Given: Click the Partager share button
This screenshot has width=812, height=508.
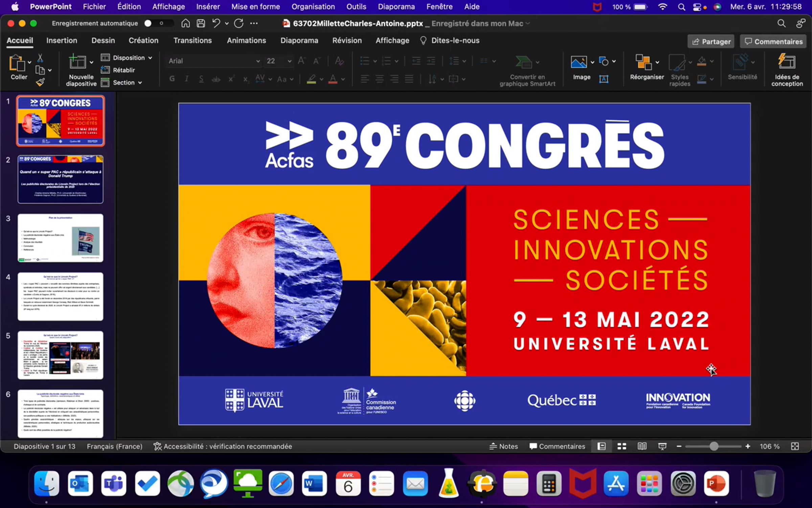Looking at the screenshot, I should pyautogui.click(x=711, y=42).
